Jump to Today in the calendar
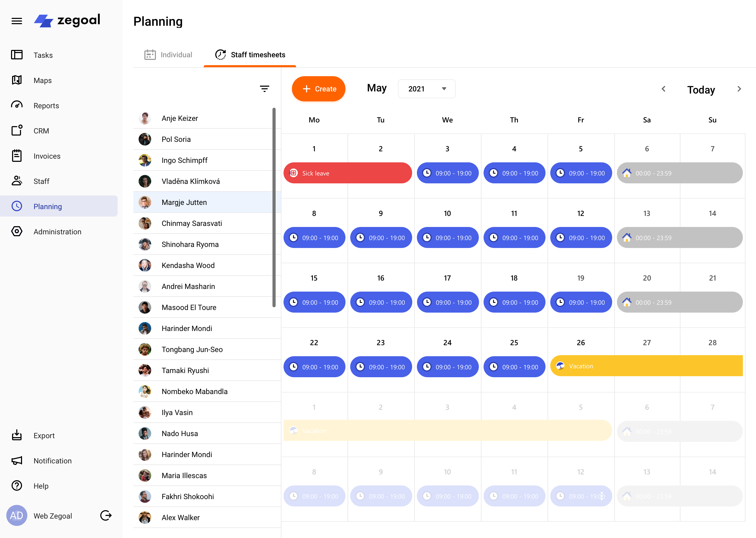Screen dimensions: 756x538 point(701,89)
